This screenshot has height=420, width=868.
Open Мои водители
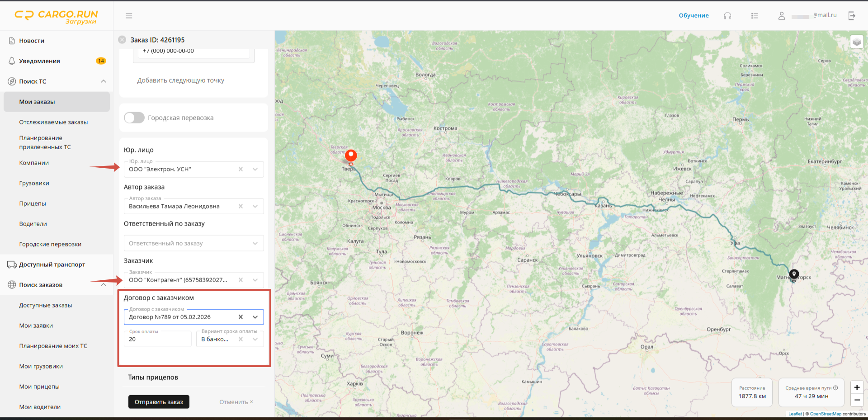point(40,407)
